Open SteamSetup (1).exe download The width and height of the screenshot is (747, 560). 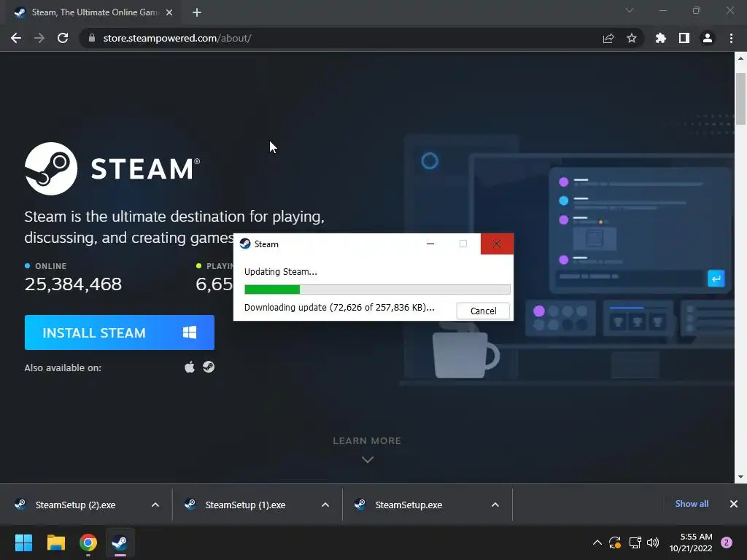245,505
